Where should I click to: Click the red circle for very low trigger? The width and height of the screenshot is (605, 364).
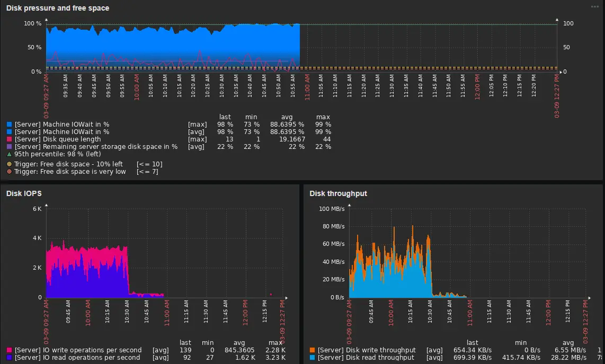[x=9, y=172]
